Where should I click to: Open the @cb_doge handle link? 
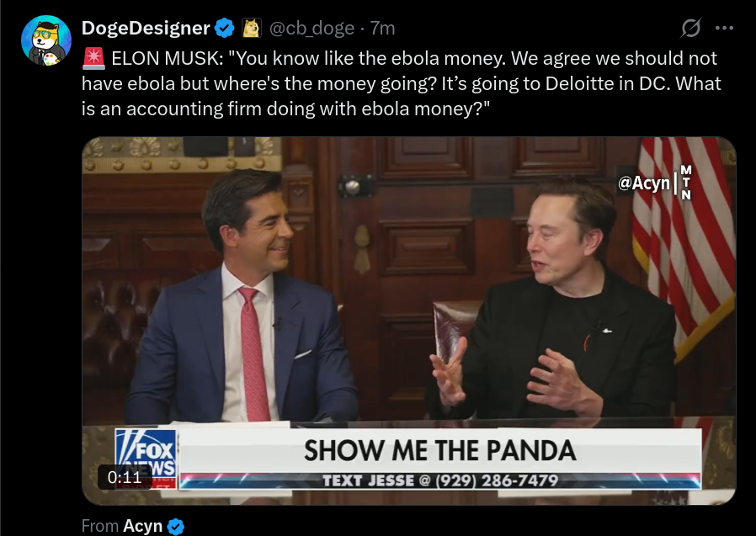311,29
